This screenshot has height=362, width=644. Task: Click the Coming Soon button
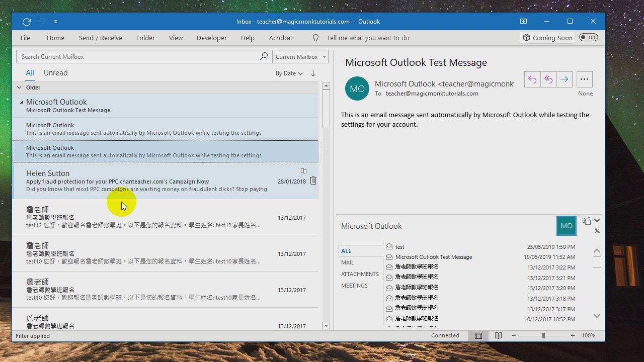point(547,38)
